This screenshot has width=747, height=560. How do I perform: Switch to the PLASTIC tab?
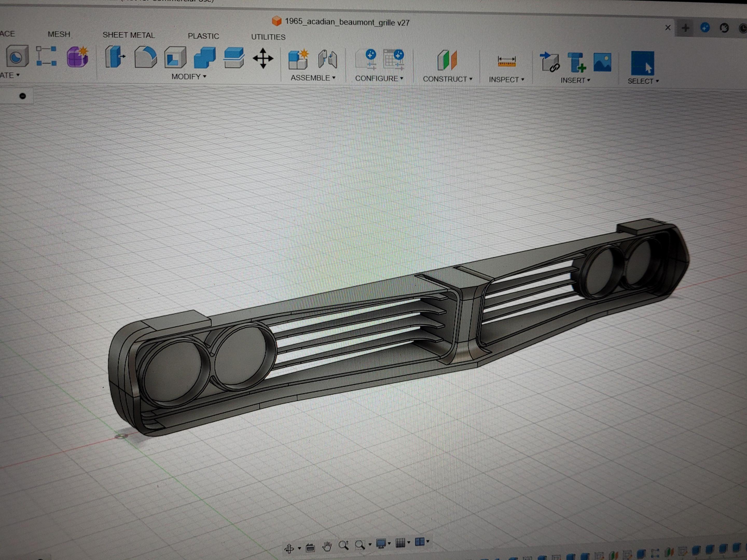click(x=203, y=36)
